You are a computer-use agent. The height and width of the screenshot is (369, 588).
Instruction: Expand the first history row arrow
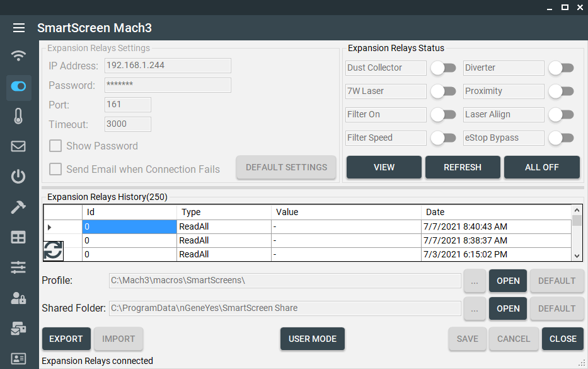(50, 226)
